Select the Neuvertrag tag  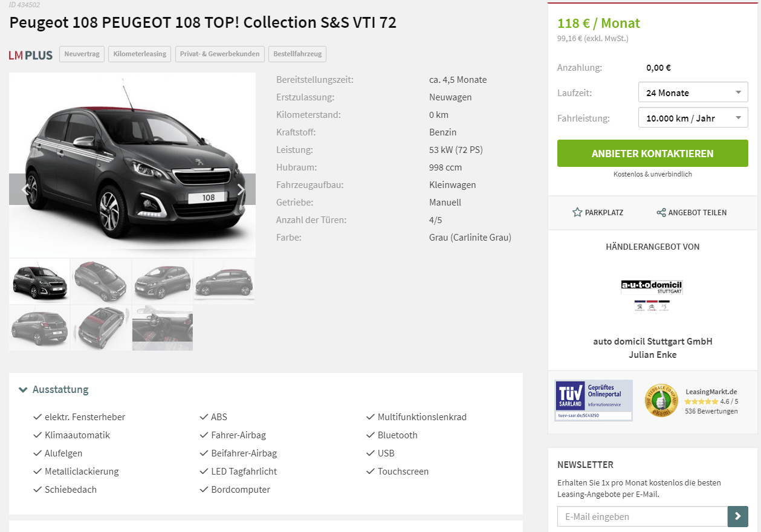point(82,54)
